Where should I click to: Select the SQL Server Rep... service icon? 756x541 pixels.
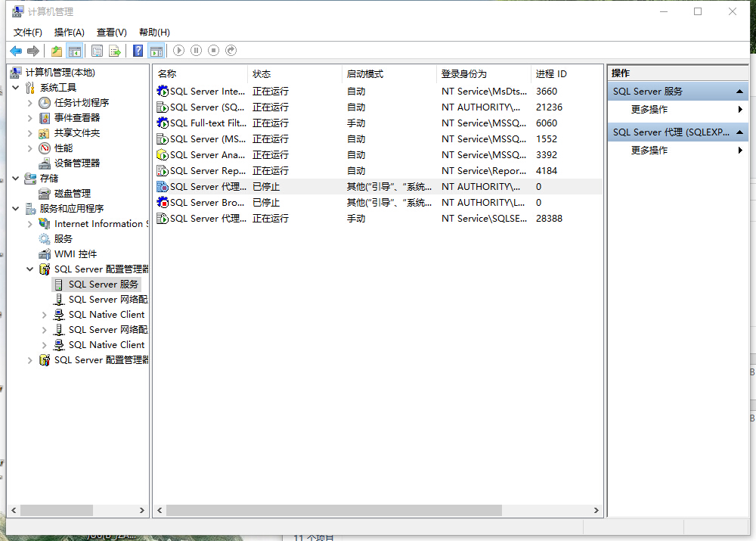point(163,170)
